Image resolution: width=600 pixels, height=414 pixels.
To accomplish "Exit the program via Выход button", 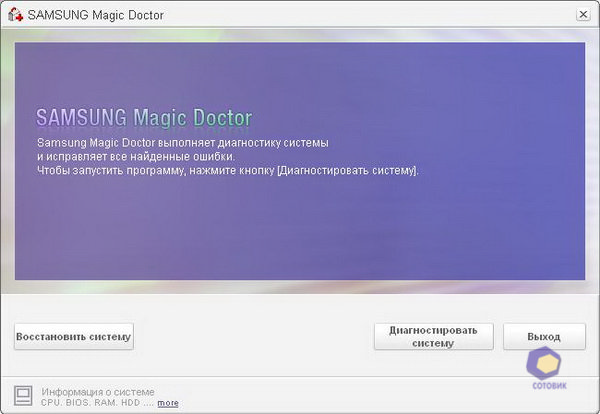I will [544, 337].
